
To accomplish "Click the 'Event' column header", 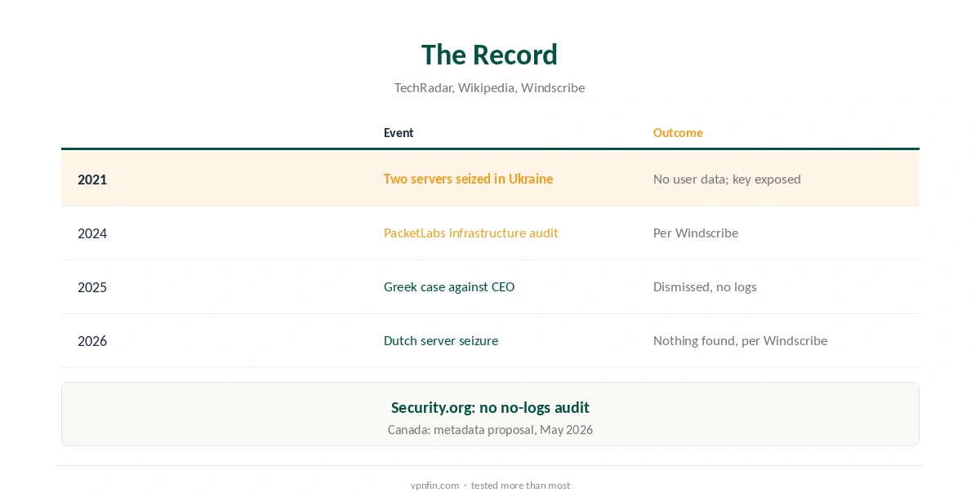I will click(x=399, y=133).
